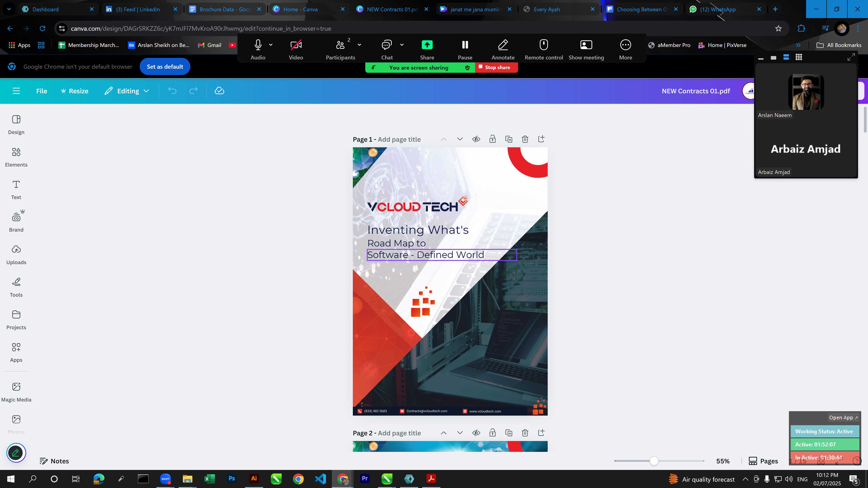
Task: Click Set as default browser button
Action: [165, 67]
